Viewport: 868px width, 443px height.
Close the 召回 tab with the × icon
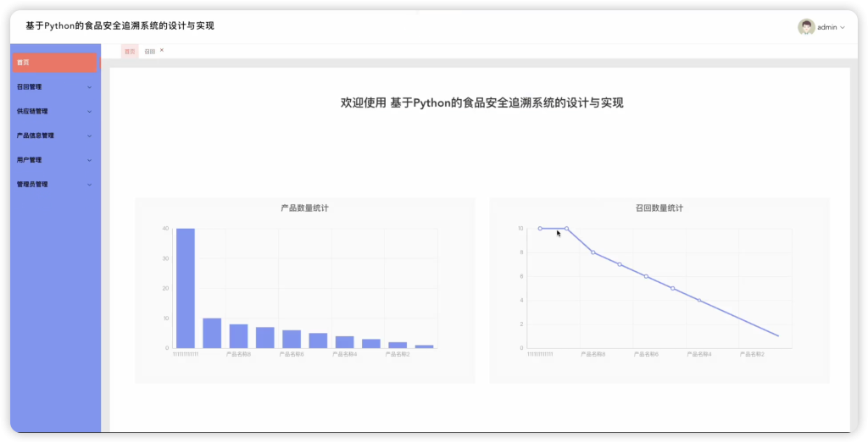click(162, 50)
